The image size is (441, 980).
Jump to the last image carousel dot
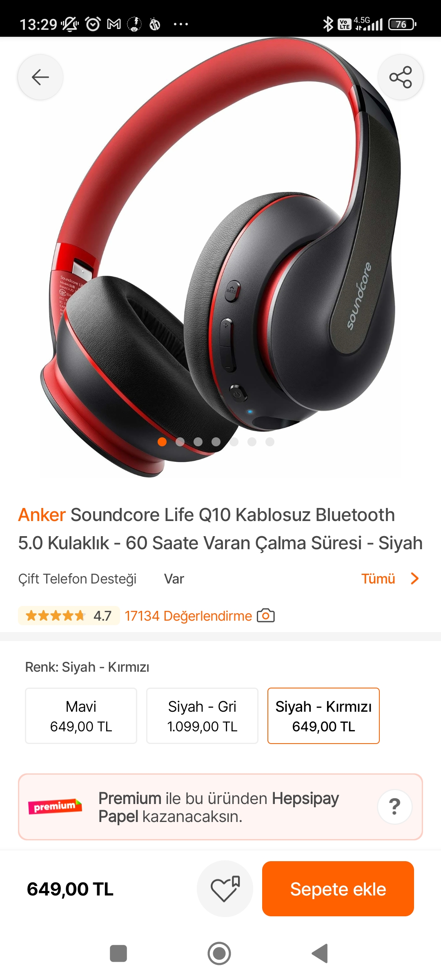tap(270, 442)
